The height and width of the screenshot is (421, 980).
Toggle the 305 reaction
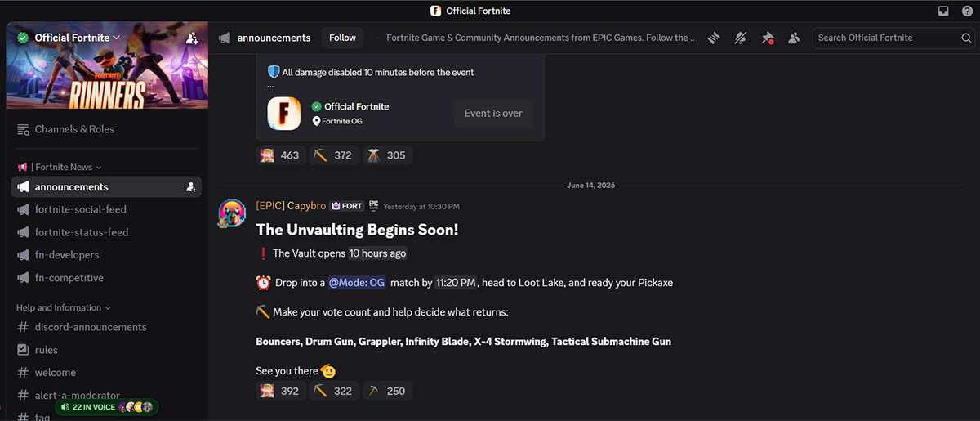pyautogui.click(x=386, y=155)
